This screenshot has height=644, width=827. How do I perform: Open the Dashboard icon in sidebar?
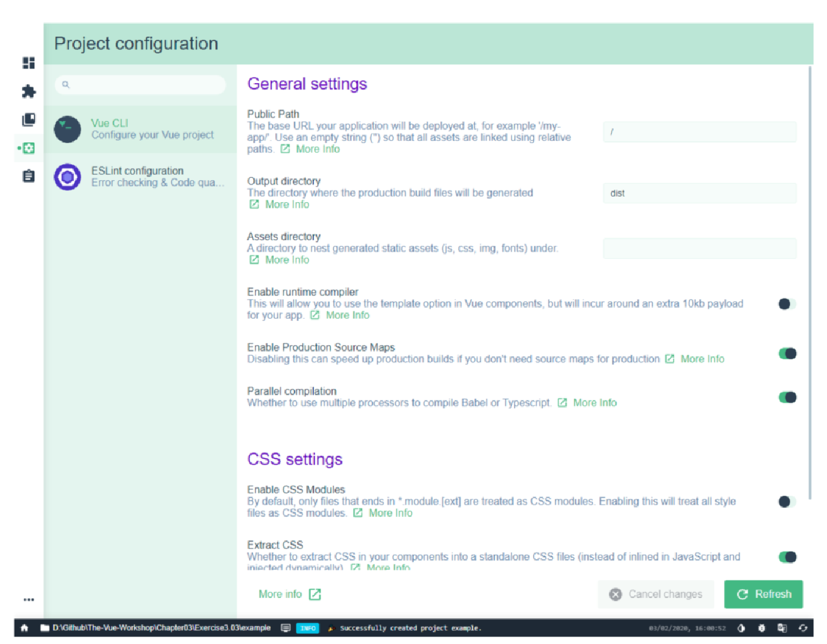pos(29,63)
